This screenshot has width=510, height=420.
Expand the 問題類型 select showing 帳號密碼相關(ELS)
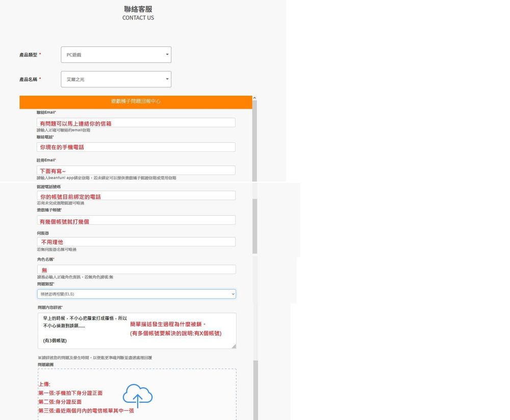137,294
